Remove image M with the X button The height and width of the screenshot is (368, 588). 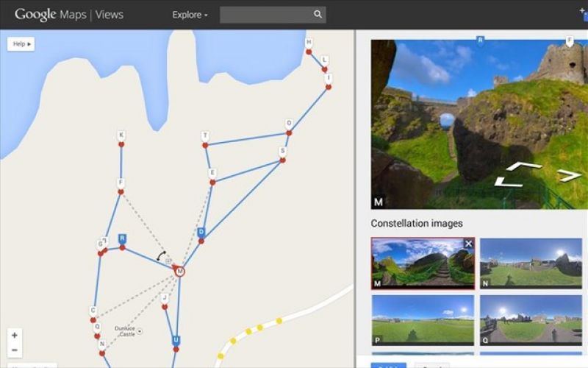point(468,244)
